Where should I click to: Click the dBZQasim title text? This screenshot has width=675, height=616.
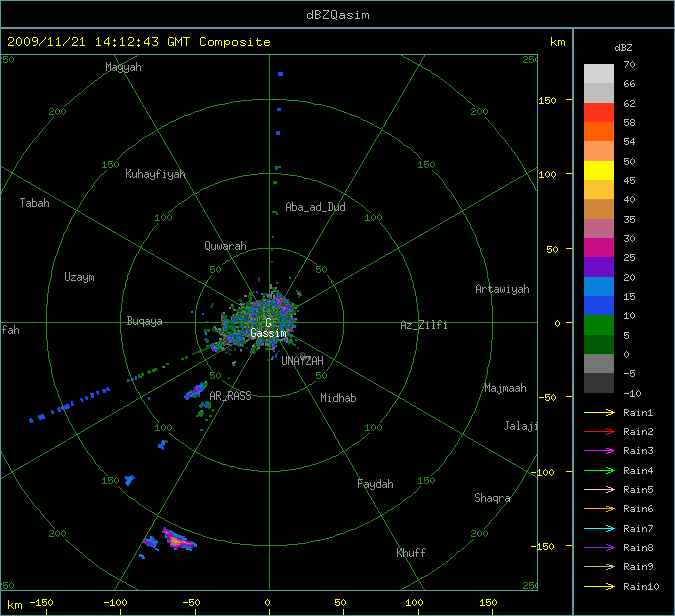coord(338,15)
